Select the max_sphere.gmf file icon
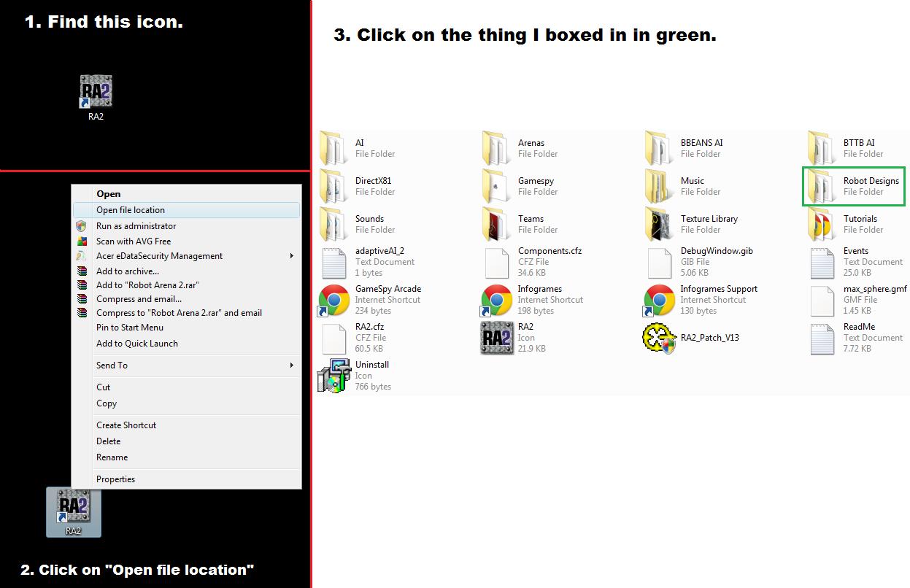 coord(822,300)
